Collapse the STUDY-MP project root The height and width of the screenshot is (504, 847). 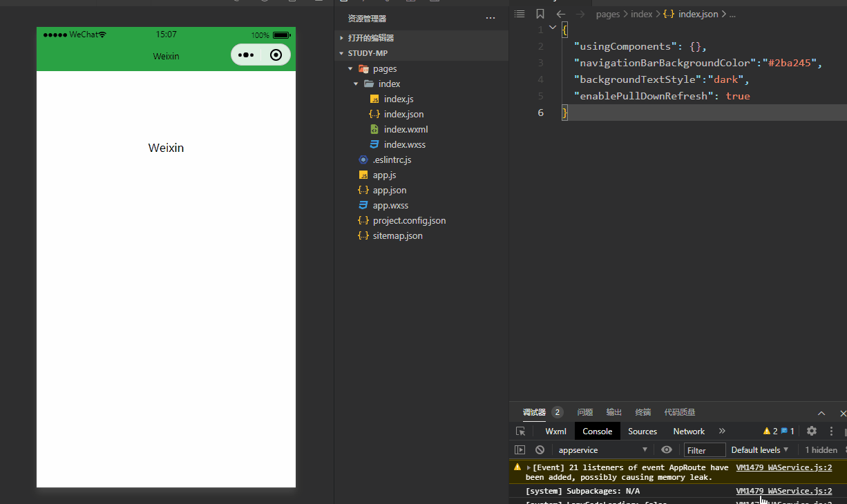pos(341,53)
